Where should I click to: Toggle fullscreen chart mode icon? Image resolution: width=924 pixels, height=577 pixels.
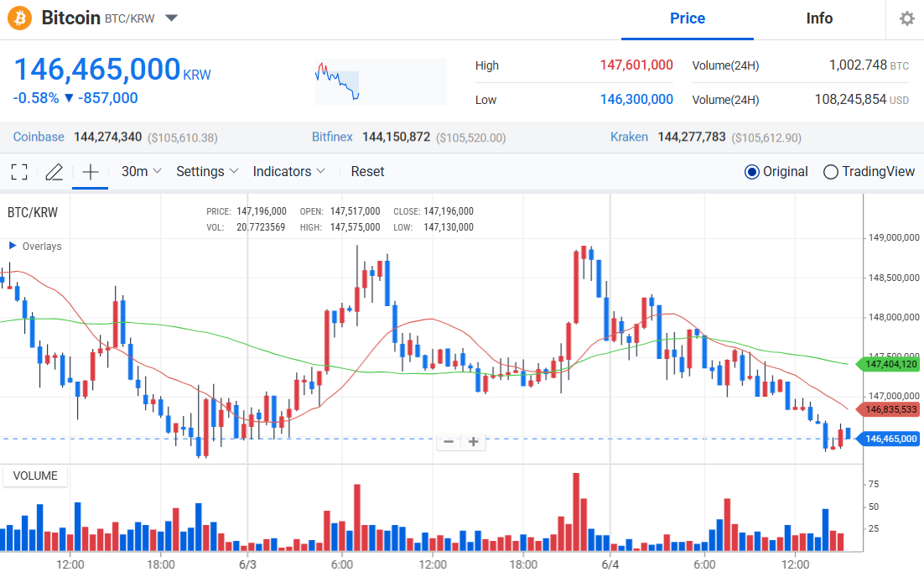click(19, 172)
